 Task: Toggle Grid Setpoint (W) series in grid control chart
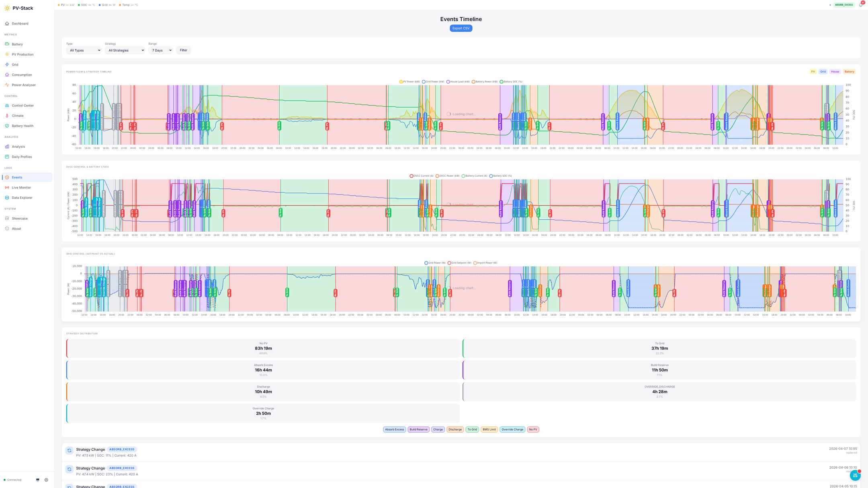tap(459, 263)
